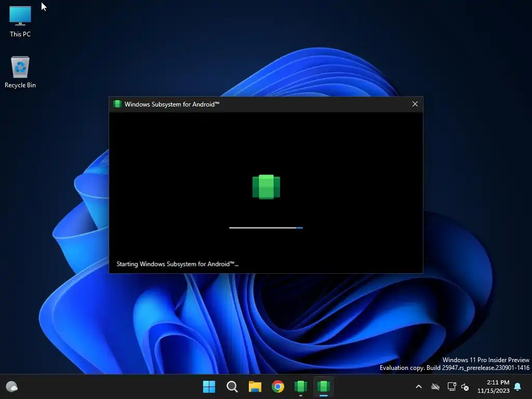This screenshot has width=532, height=399.
Task: Click the OneDrive cloud tray icon
Action: tap(435, 387)
